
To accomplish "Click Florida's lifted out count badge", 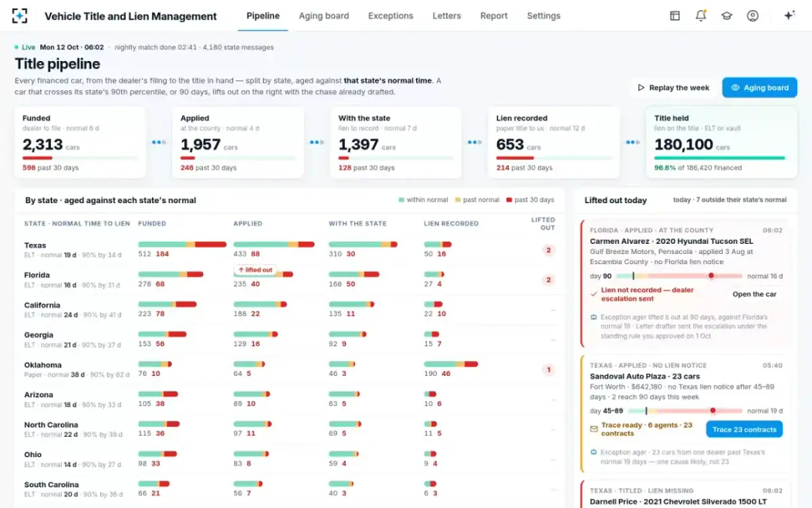I will (x=549, y=280).
